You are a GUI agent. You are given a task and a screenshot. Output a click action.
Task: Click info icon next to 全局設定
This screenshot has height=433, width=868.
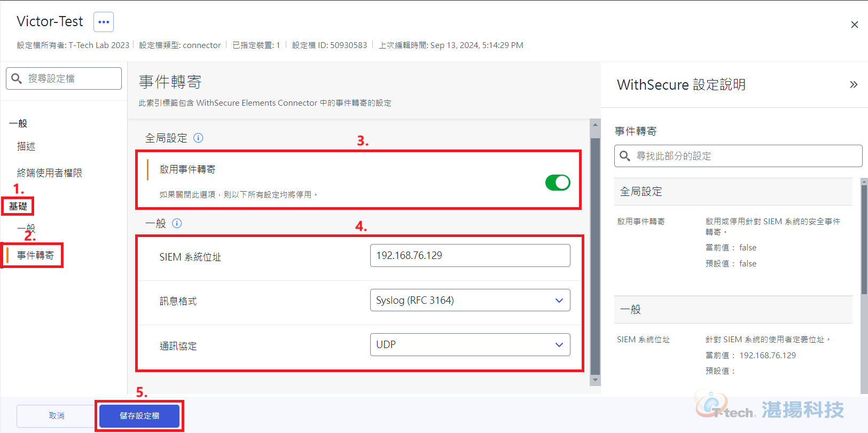pyautogui.click(x=198, y=138)
